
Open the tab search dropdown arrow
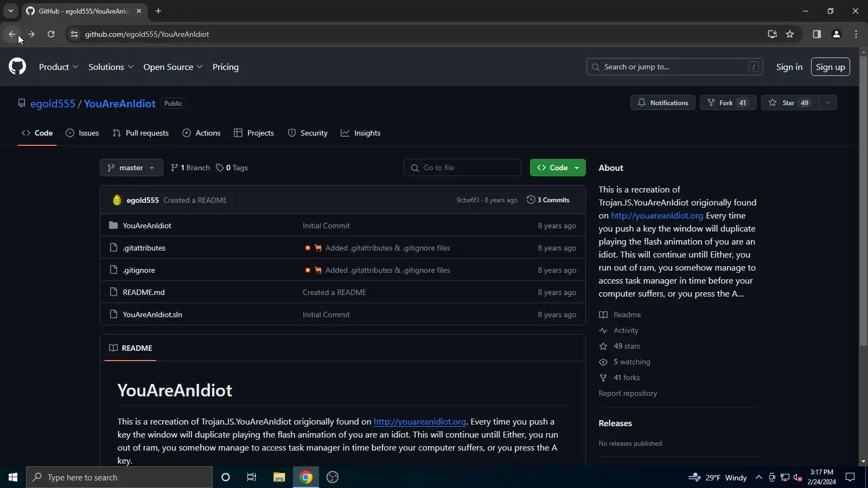(x=10, y=11)
